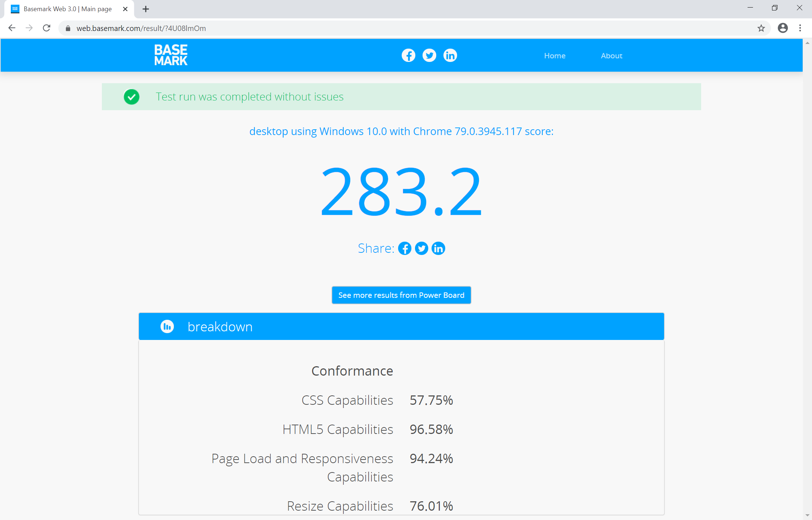Click the 283.2 score value
Viewport: 812px width, 520px height.
click(401, 192)
